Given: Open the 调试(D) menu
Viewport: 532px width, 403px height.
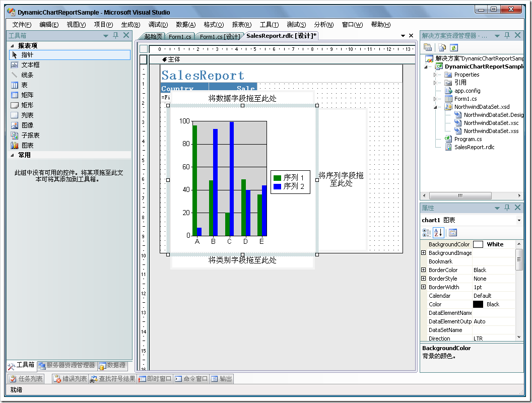Looking at the screenshot, I should click(x=158, y=25).
